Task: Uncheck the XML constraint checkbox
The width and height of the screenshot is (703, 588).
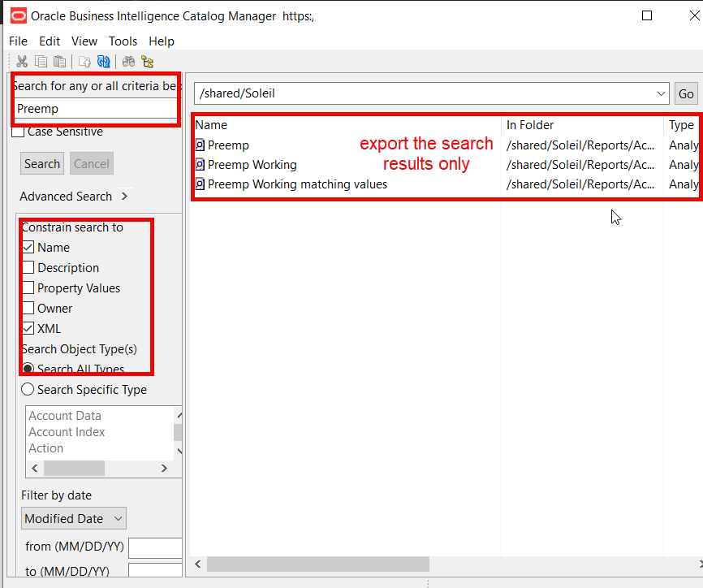Action: pos(28,328)
